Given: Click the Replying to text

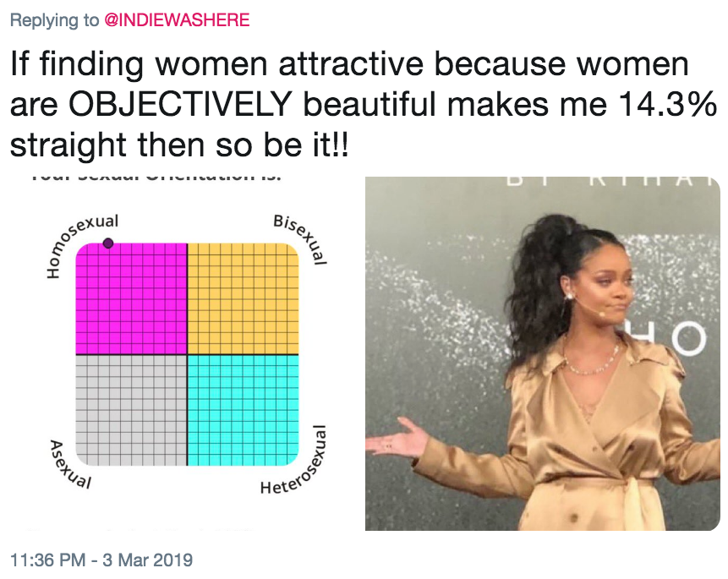Looking at the screenshot, I should (54, 20).
